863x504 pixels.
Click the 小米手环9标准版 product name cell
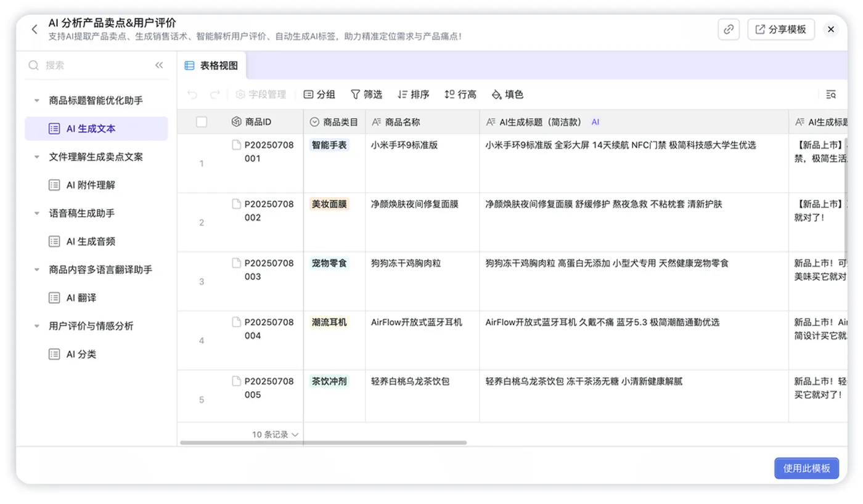coord(422,163)
